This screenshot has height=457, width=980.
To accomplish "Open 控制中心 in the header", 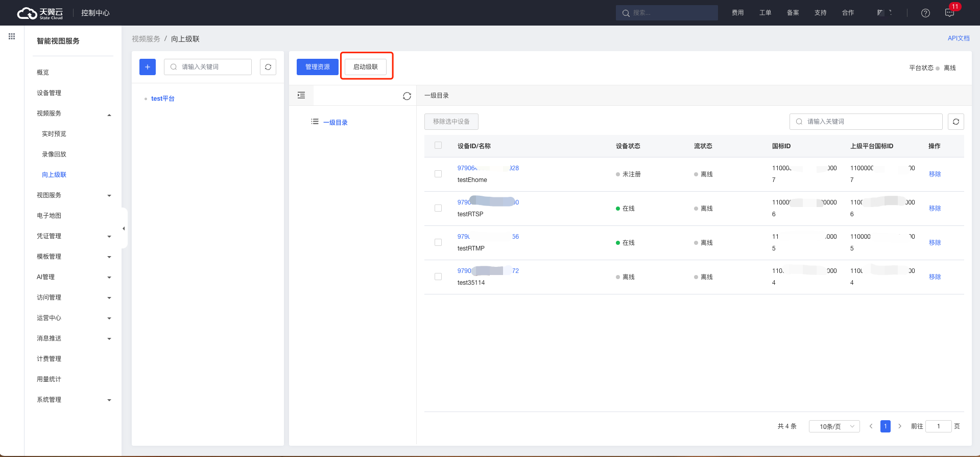I will pyautogui.click(x=95, y=13).
